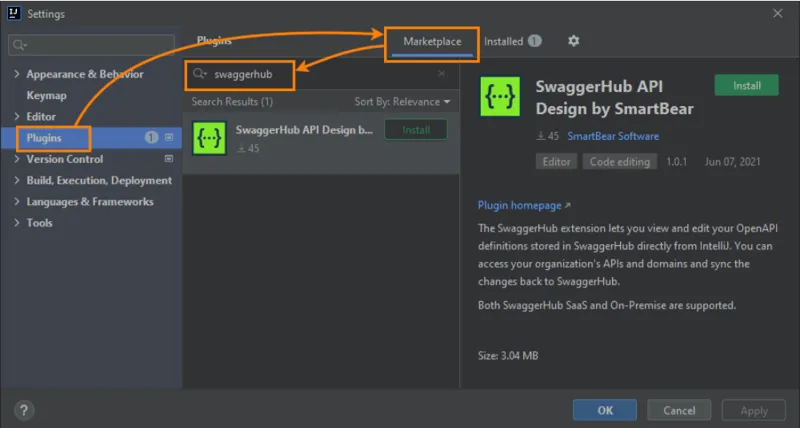Select Keymap in the settings tree
This screenshot has height=428, width=800.
tap(45, 96)
